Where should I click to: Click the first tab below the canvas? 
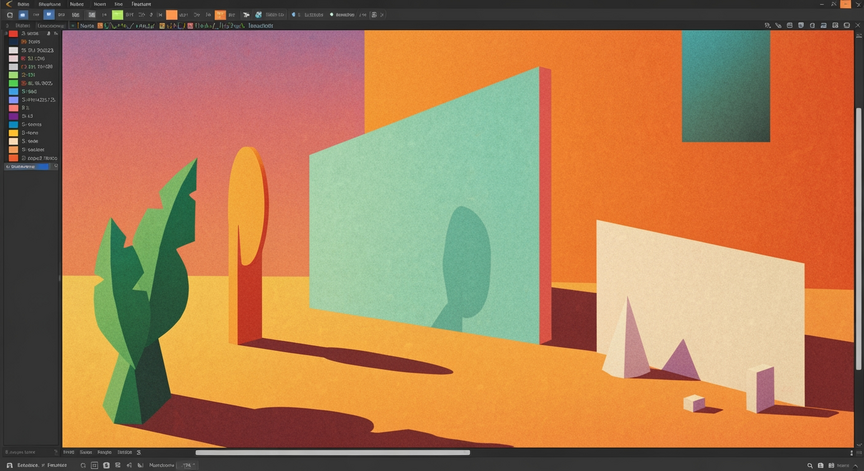(68, 452)
